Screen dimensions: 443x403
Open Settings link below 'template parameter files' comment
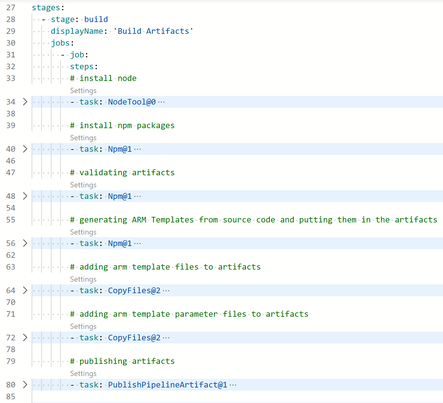pos(83,326)
